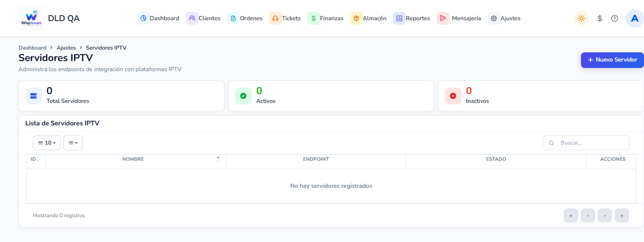Go to Ajustes breadcrumb link
This screenshot has height=242, width=644.
(x=66, y=48)
